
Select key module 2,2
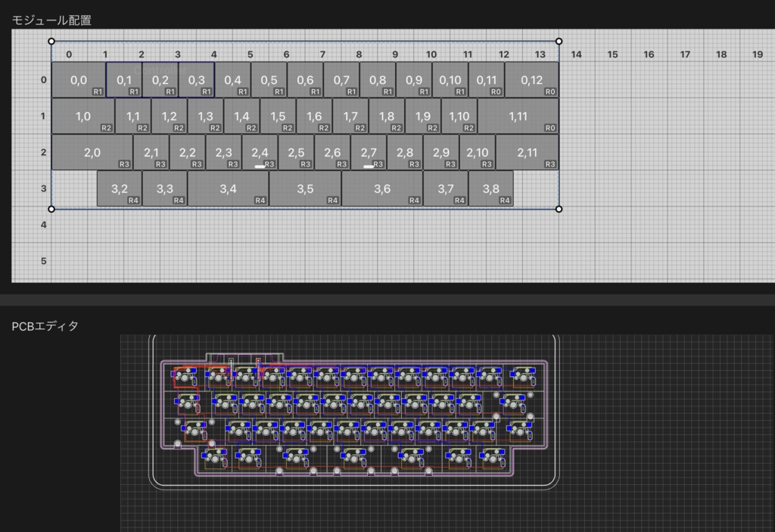188,152
